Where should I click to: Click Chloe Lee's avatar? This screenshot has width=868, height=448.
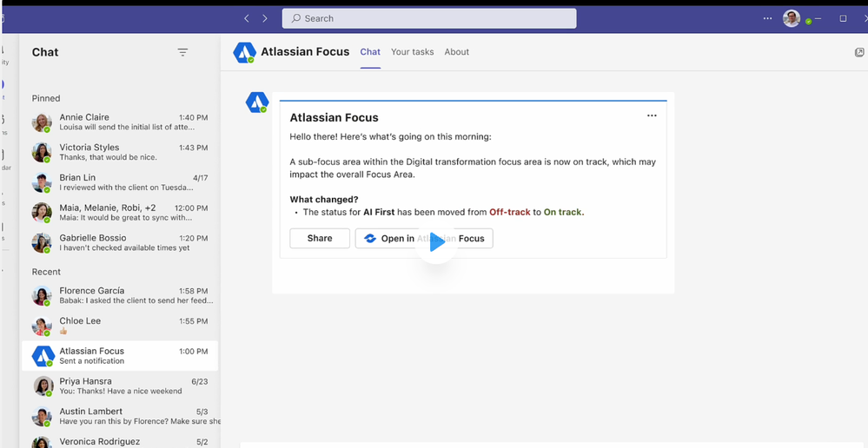tap(42, 326)
